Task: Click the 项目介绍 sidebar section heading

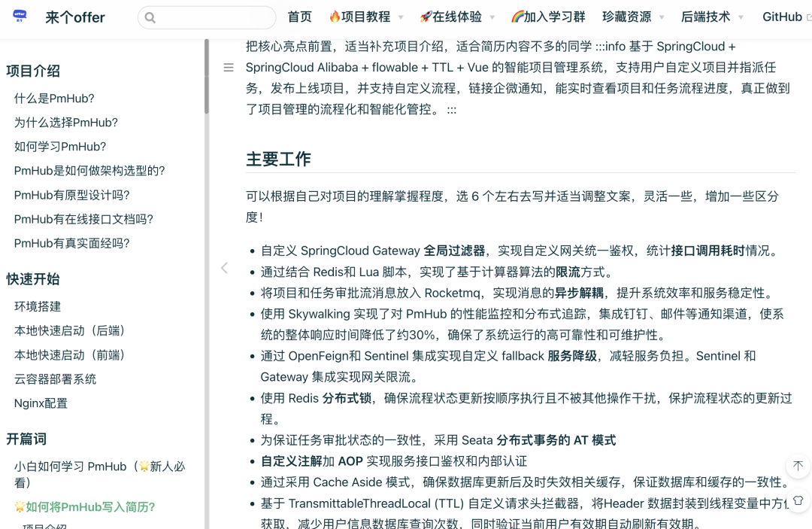Action: click(x=33, y=71)
